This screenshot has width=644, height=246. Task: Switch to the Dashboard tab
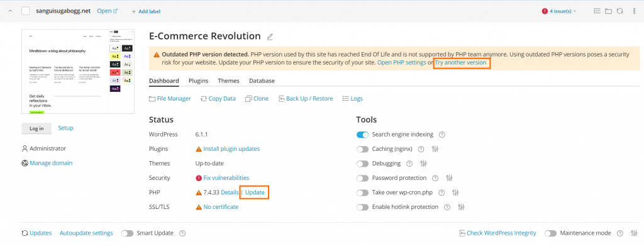point(164,81)
